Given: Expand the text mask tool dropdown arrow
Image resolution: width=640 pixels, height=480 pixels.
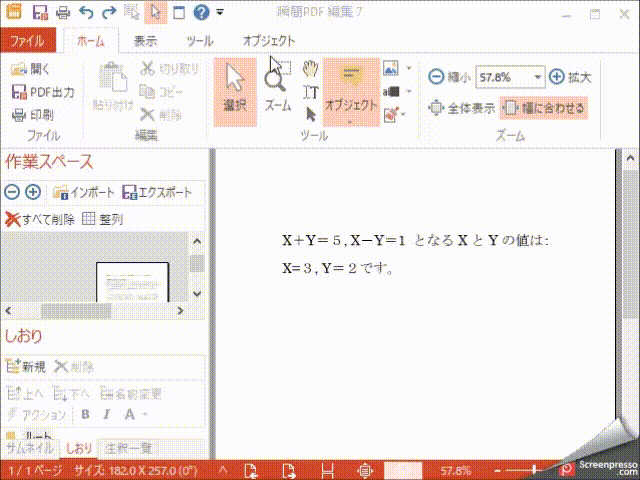Looking at the screenshot, I should click(409, 92).
